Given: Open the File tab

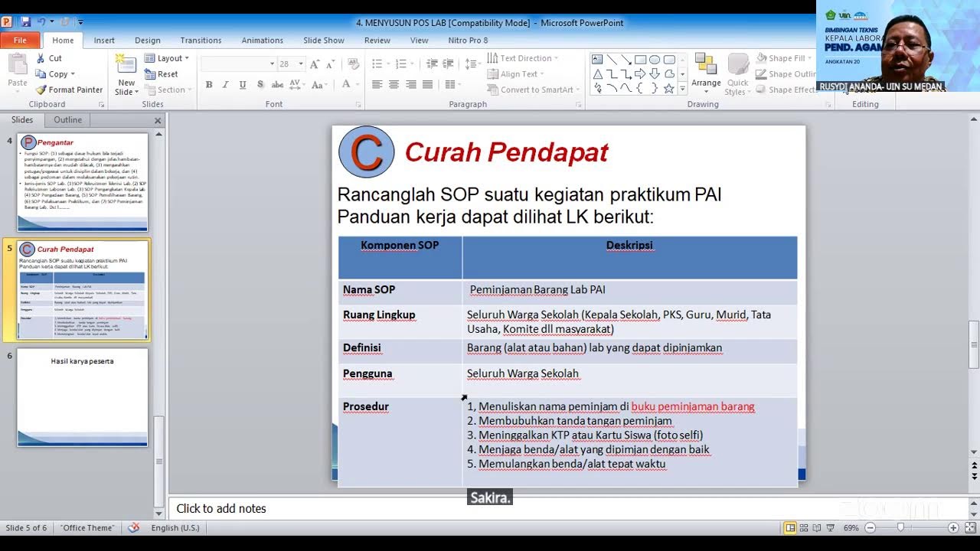Looking at the screenshot, I should (x=20, y=41).
